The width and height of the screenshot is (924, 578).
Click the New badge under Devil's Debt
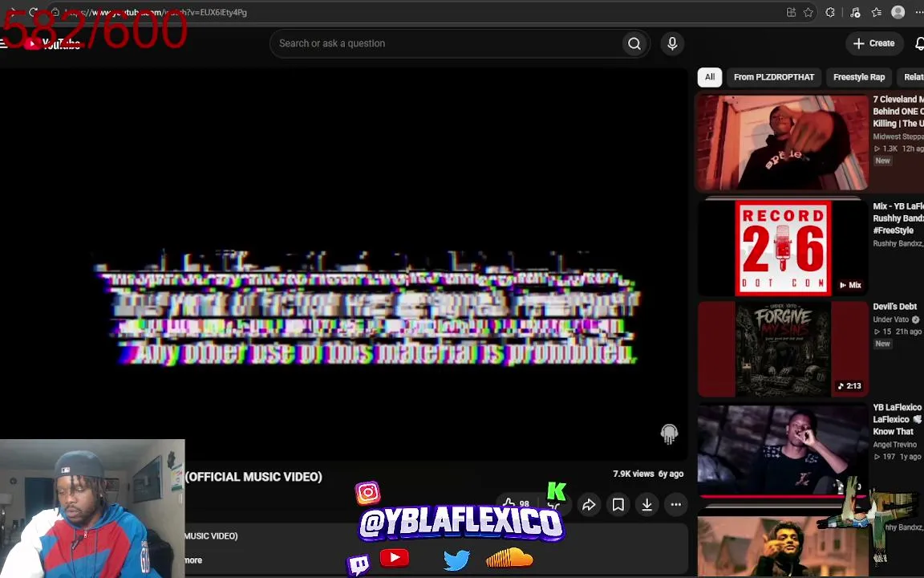point(882,344)
